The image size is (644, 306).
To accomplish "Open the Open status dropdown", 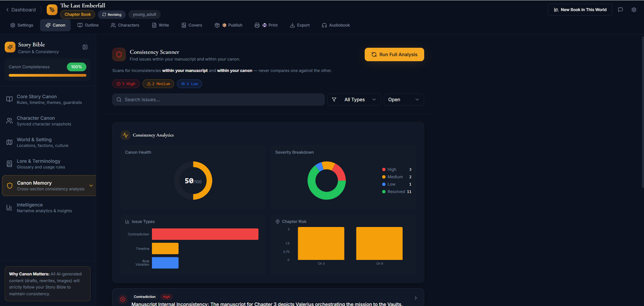I will click(404, 100).
